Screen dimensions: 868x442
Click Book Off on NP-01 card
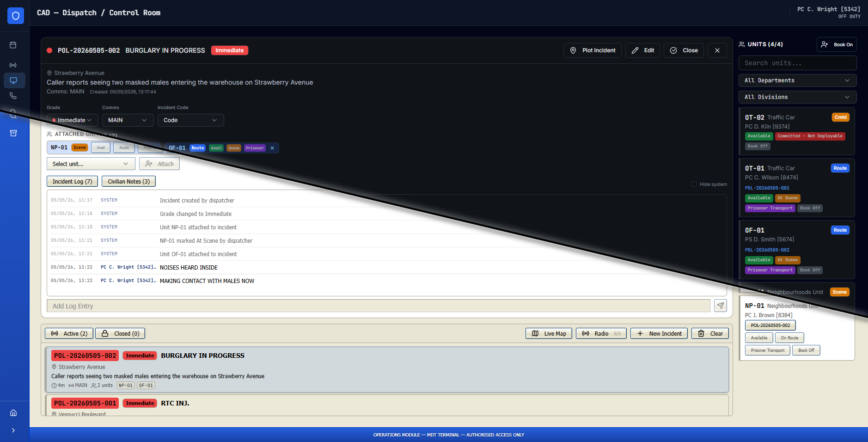(807, 350)
